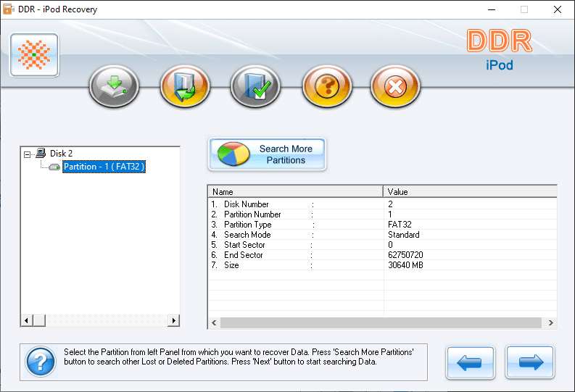Screen dimensions: 575x392
Task: Click the blue question mark help icon
Action: coord(41,362)
